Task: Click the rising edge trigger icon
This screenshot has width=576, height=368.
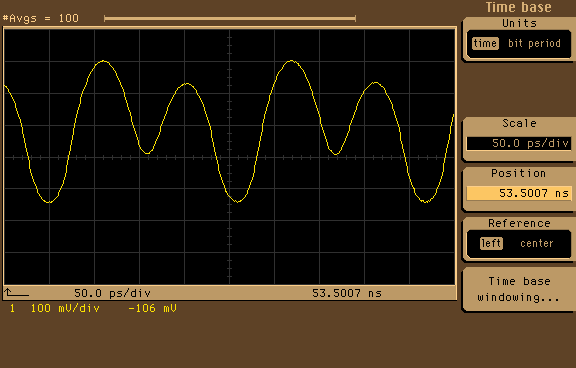Action: click(17, 293)
